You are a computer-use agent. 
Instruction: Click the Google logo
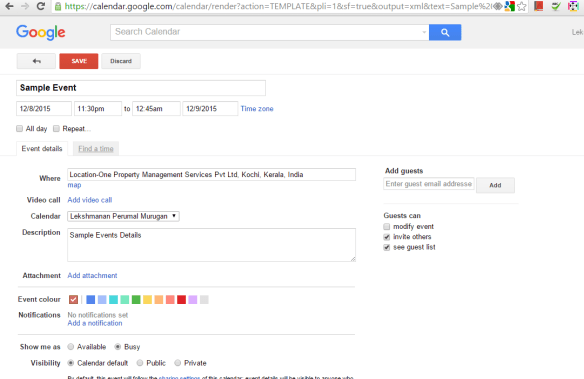(41, 32)
